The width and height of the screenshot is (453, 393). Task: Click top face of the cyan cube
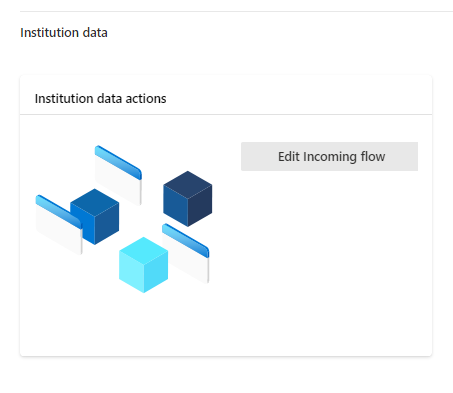144,250
